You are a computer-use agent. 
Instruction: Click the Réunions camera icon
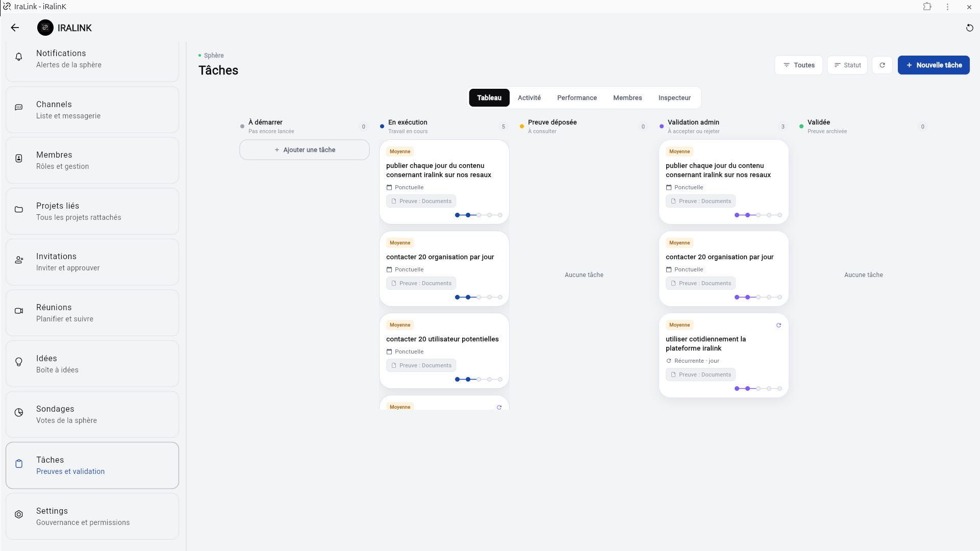[19, 311]
